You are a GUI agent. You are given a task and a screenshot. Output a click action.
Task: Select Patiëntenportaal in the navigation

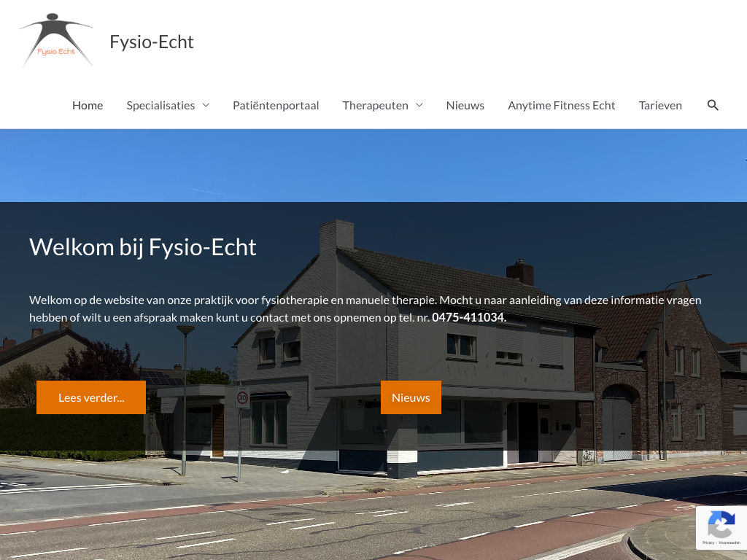pyautogui.click(x=276, y=105)
